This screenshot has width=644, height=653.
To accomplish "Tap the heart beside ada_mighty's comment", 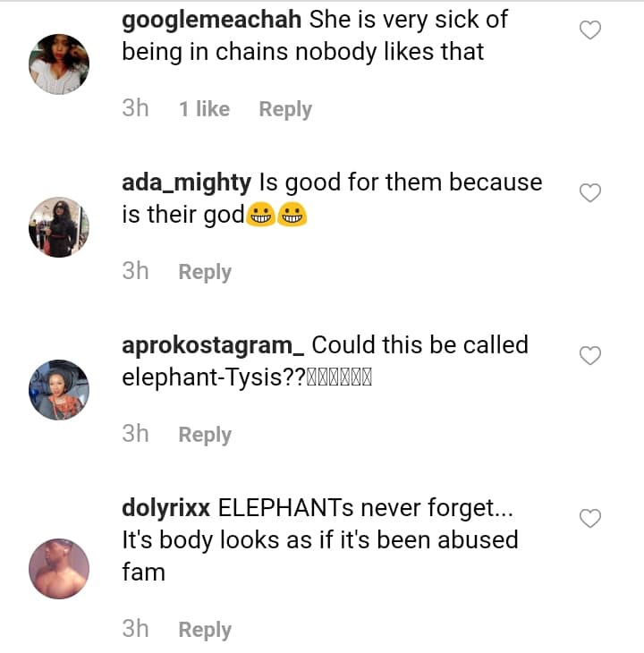I will coord(590,193).
